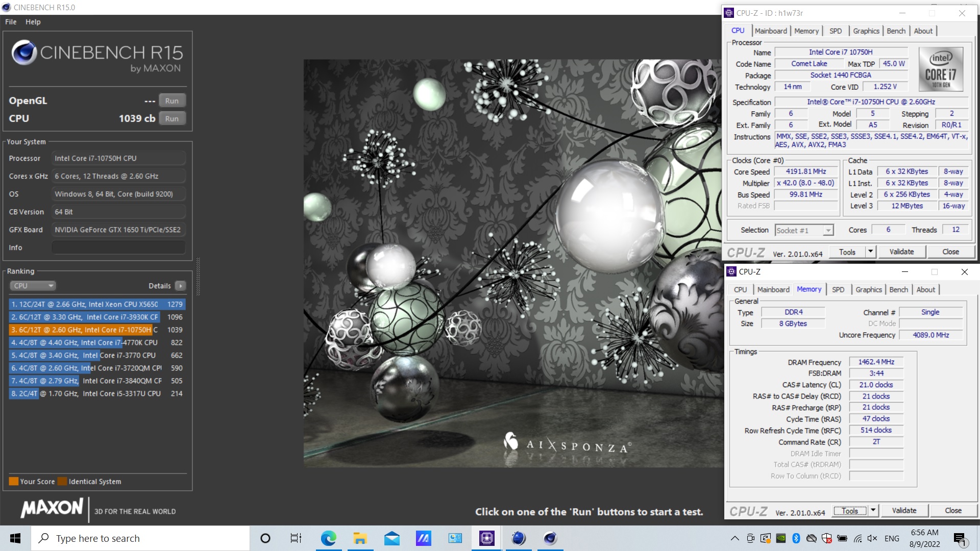Click the render preview image
Screen dimensions: 980x551
[x=512, y=263]
